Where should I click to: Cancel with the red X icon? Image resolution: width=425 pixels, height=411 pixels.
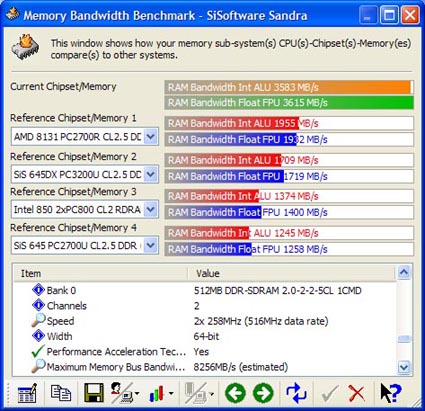click(357, 393)
